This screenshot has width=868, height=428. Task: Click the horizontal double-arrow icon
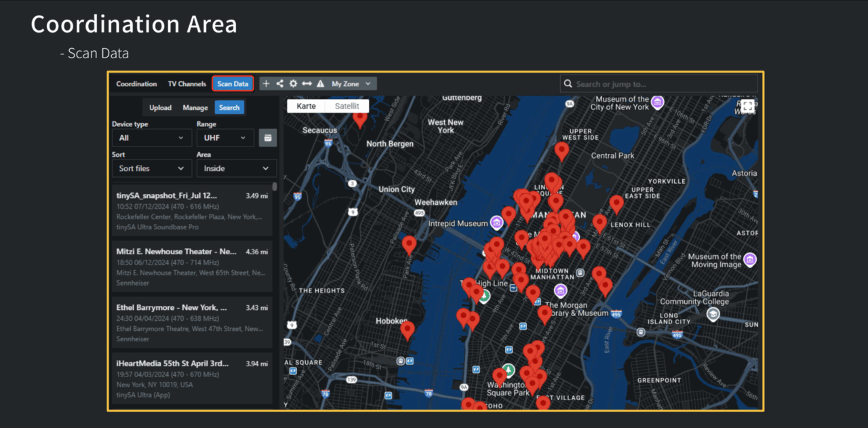coord(307,84)
